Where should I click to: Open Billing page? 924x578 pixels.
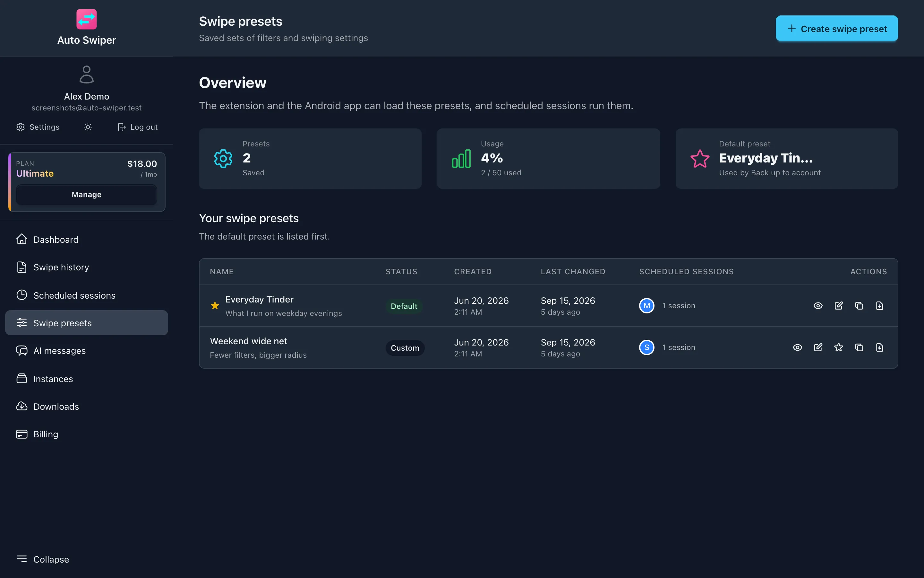tap(87, 434)
